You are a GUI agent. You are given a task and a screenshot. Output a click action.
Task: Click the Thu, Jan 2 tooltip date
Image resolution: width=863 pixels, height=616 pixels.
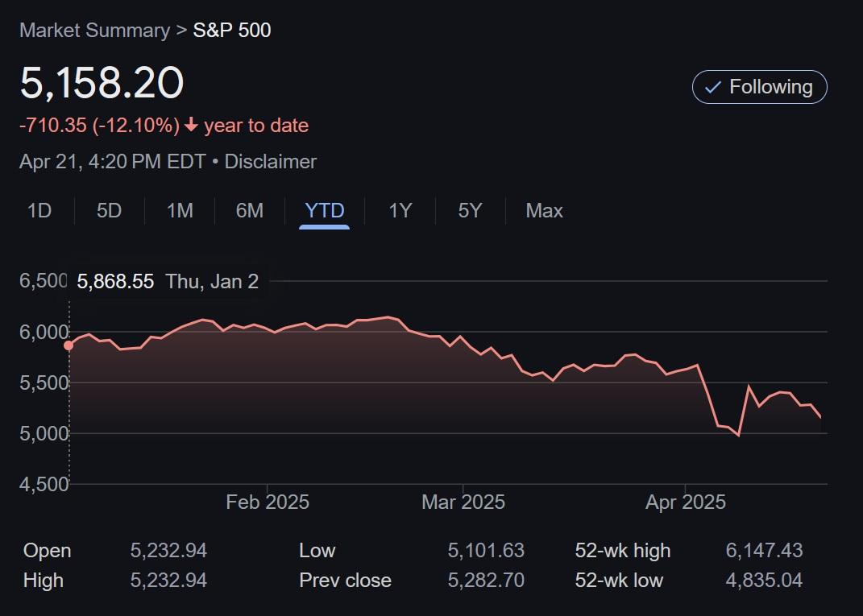coord(212,282)
